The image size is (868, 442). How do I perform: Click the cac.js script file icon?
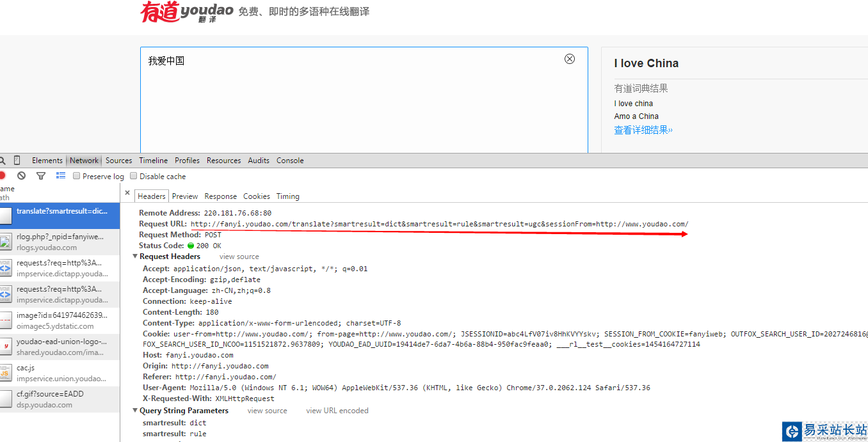pyautogui.click(x=6, y=373)
